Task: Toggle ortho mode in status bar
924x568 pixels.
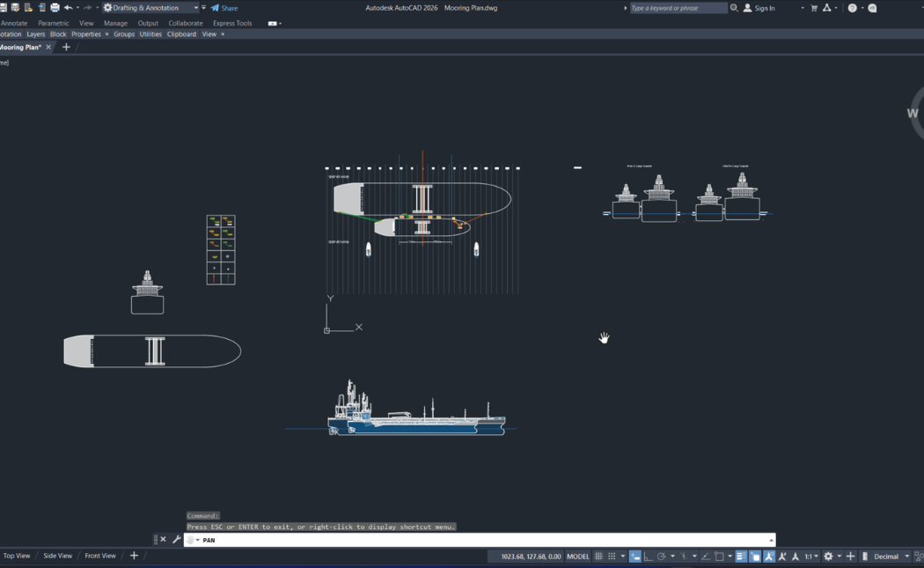Action: pos(648,557)
